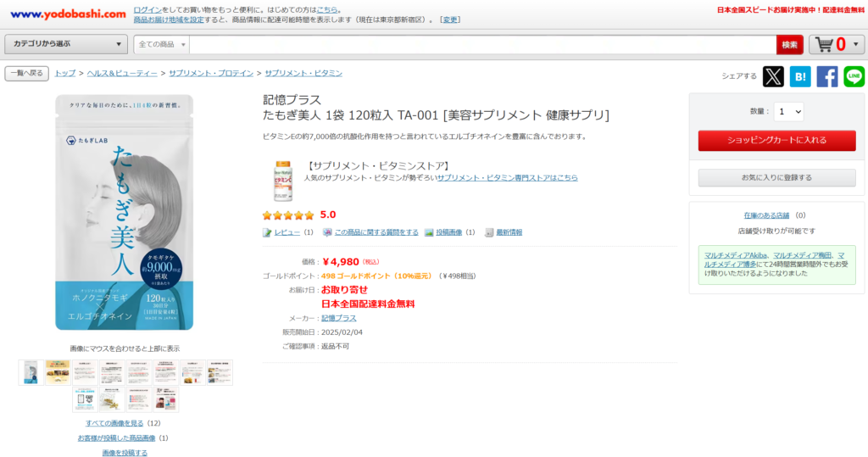Open 全ての商品 search scope dropdown

point(162,44)
